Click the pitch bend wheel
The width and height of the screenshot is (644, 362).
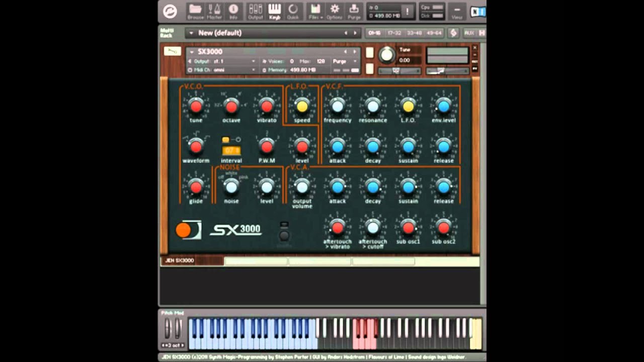[168, 329]
